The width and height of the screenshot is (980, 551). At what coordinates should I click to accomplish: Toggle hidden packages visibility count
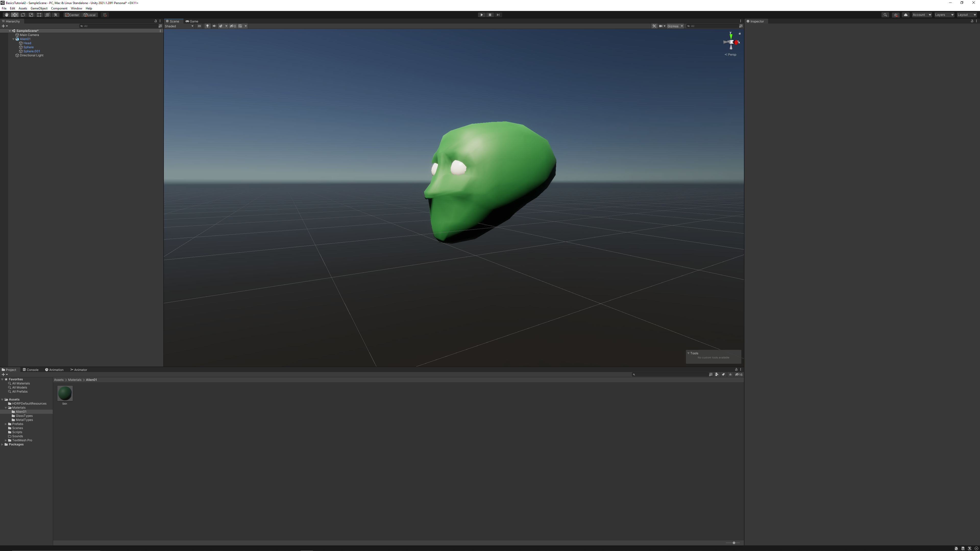tap(739, 374)
